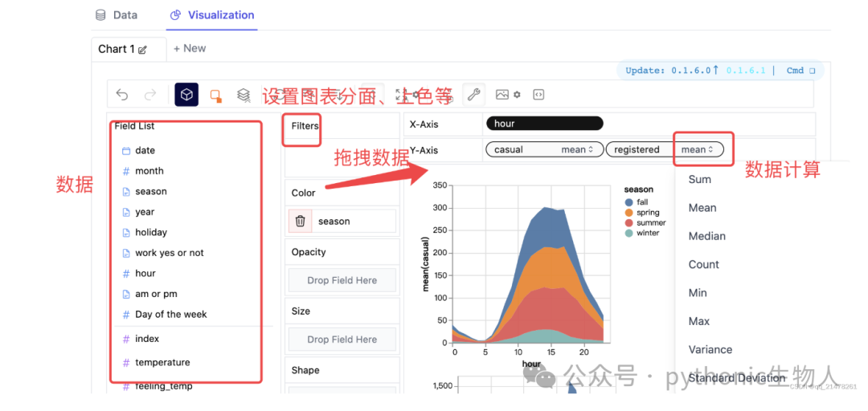Click the Color shelf label
The height and width of the screenshot is (411, 868).
(x=303, y=193)
